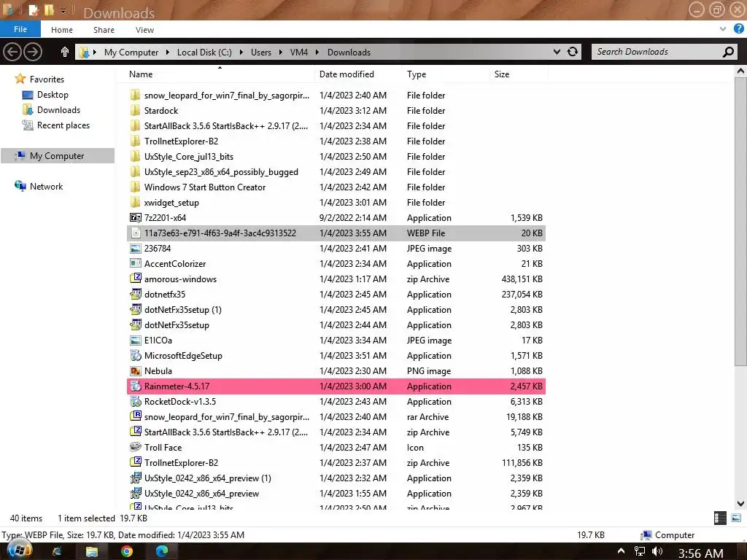
Task: Switch to large icons view button
Action: tap(736, 518)
